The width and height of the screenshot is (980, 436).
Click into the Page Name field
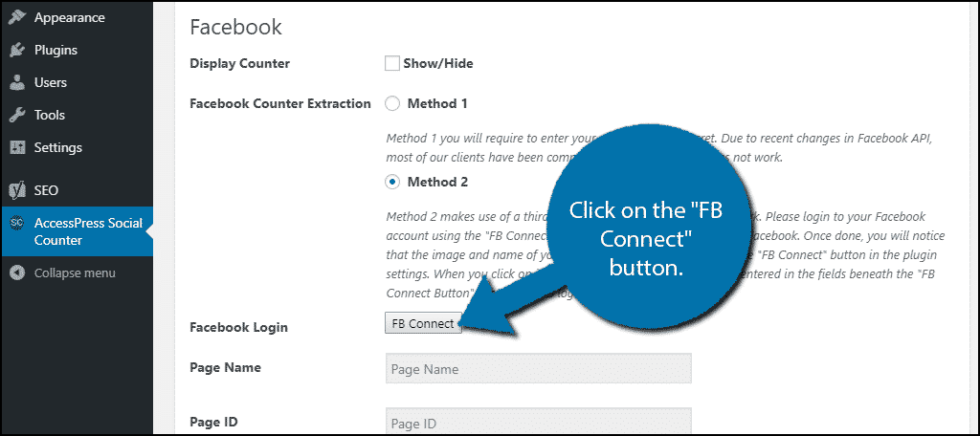[538, 368]
